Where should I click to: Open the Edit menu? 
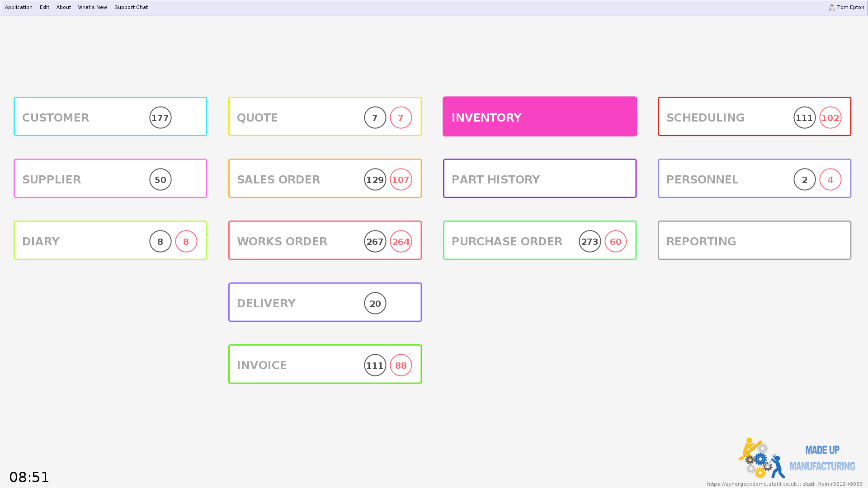point(44,7)
